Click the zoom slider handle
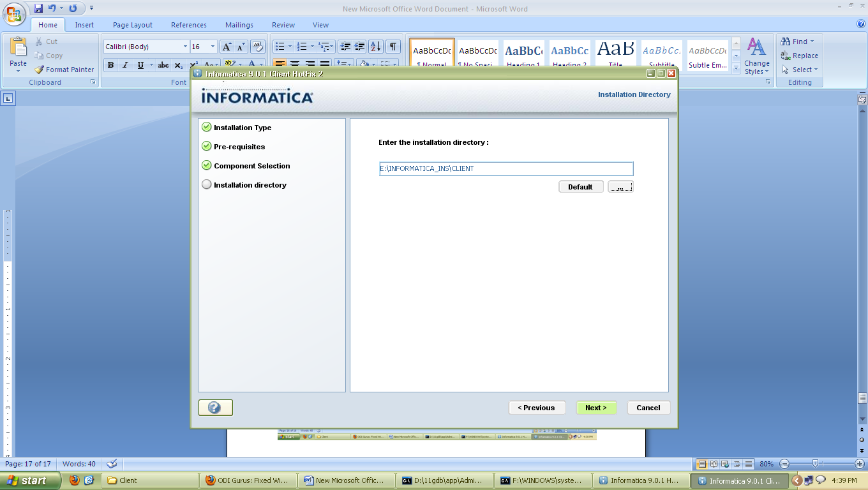868x490 pixels. 814,464
